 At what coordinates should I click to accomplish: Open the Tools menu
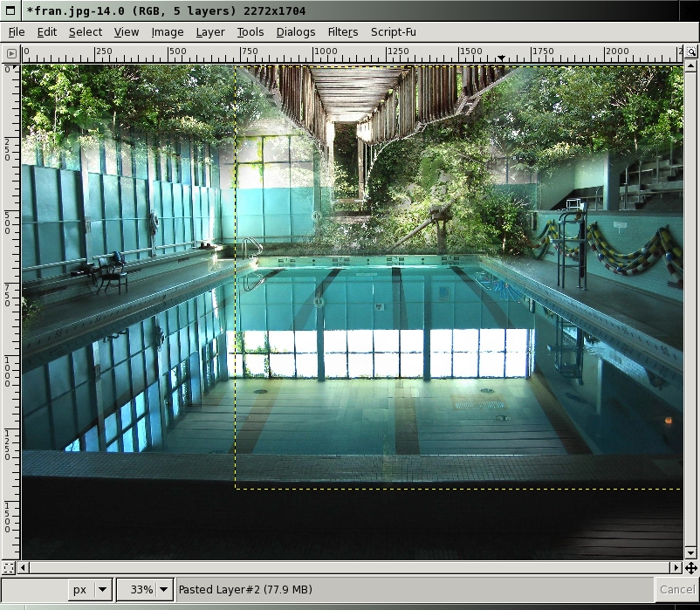pyautogui.click(x=250, y=32)
